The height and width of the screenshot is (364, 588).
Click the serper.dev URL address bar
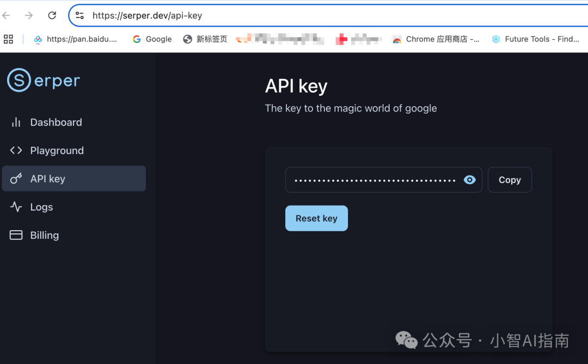pos(327,15)
